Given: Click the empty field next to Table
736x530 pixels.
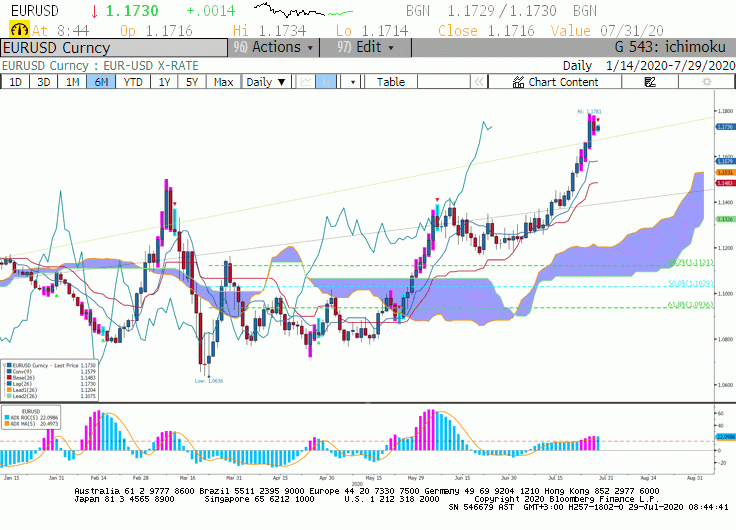Looking at the screenshot, I should click(444, 82).
